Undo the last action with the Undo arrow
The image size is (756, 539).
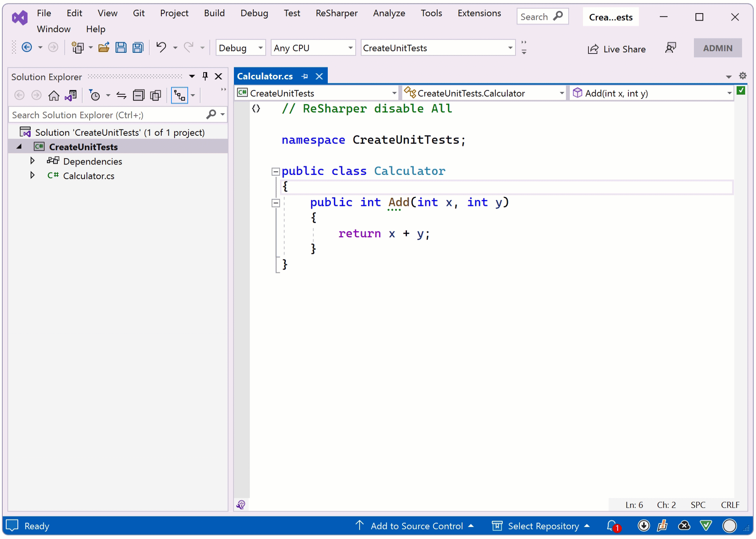[x=161, y=47]
